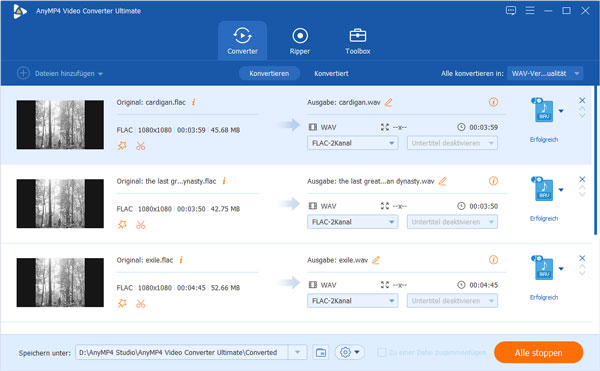Rename output cardigan.wav with pencil icon
600x371 pixels.
388,102
